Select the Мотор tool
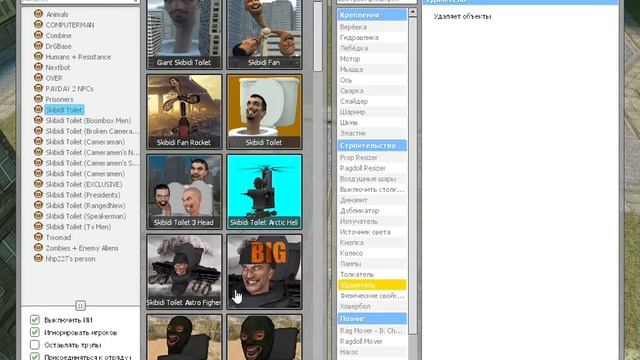 pos(372,59)
